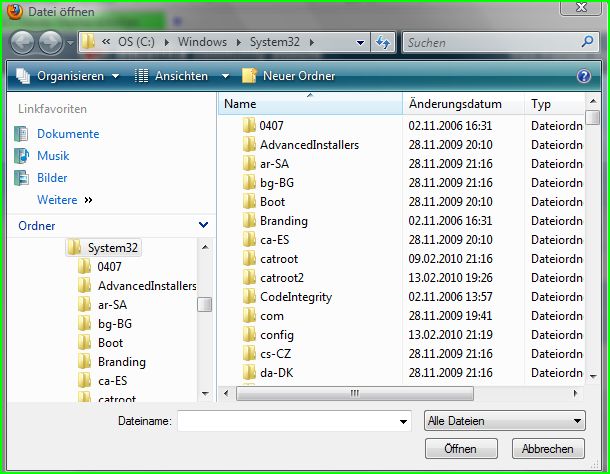Expand the address bar path dropdown
The height and width of the screenshot is (474, 610).
click(359, 43)
